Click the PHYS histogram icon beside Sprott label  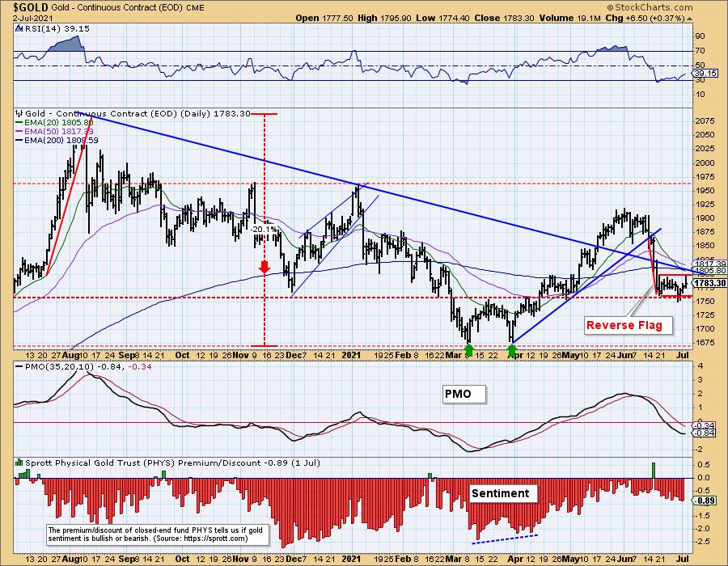(x=19, y=463)
